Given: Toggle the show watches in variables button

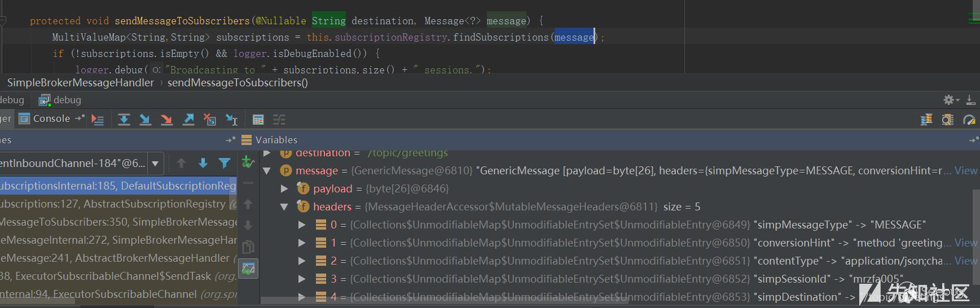Looking at the screenshot, I should pyautogui.click(x=248, y=269).
